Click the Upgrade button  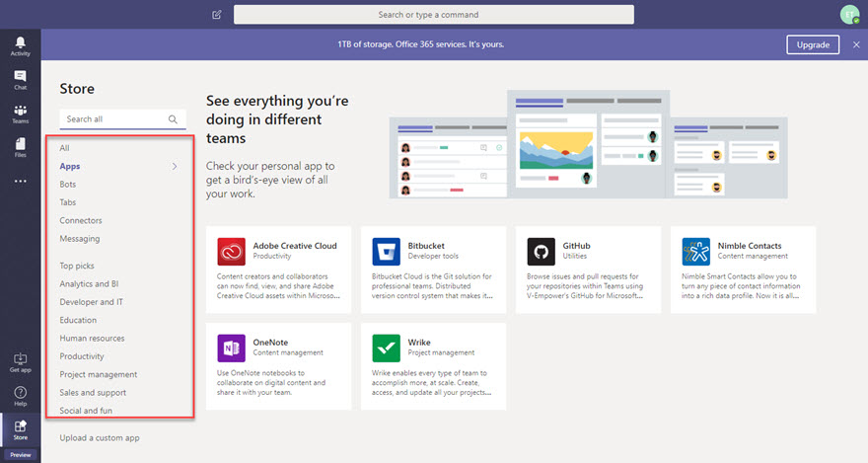pos(813,44)
